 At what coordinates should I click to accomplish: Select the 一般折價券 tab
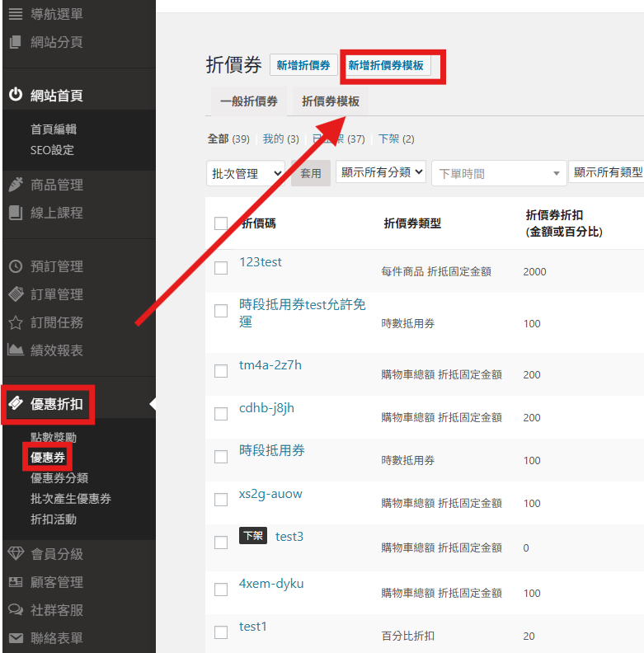coord(248,101)
